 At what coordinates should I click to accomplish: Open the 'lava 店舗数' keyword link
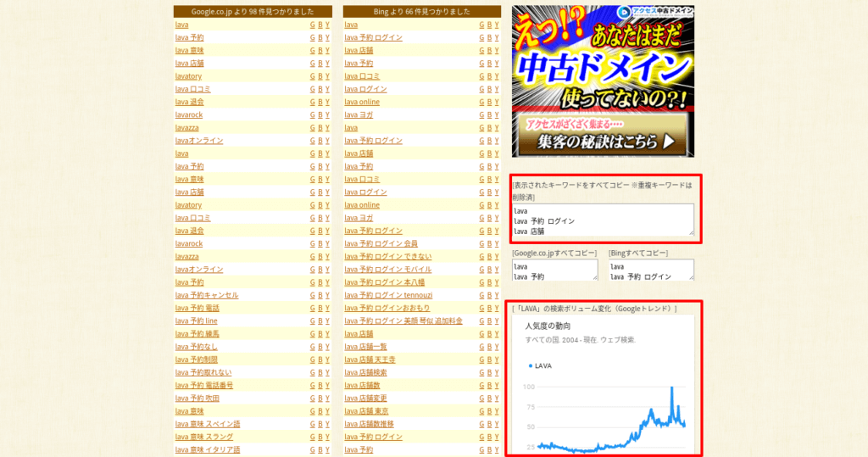coord(362,386)
